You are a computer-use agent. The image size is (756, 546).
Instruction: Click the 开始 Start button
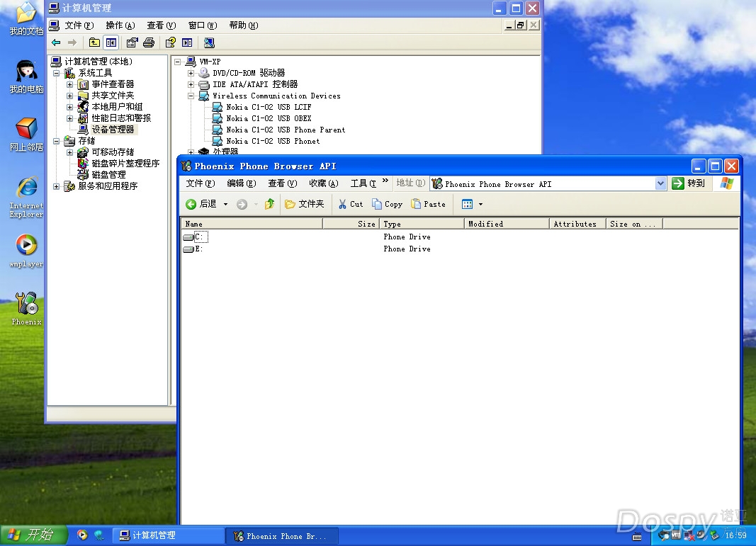tap(33, 535)
